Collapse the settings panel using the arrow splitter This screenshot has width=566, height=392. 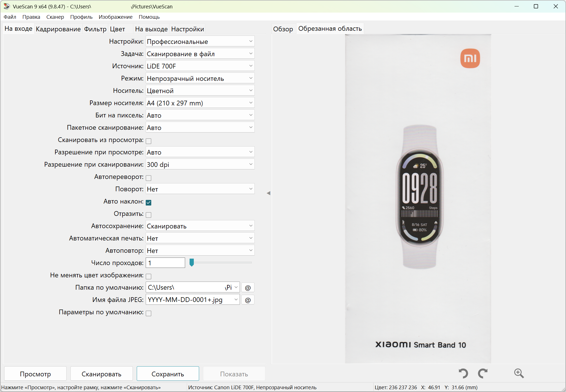268,193
